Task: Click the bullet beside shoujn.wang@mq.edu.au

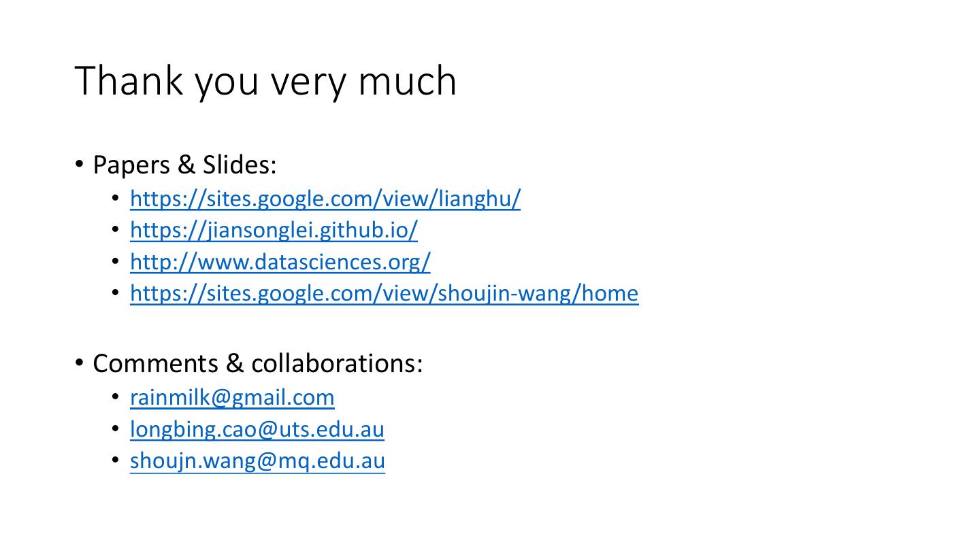Action: [116, 461]
